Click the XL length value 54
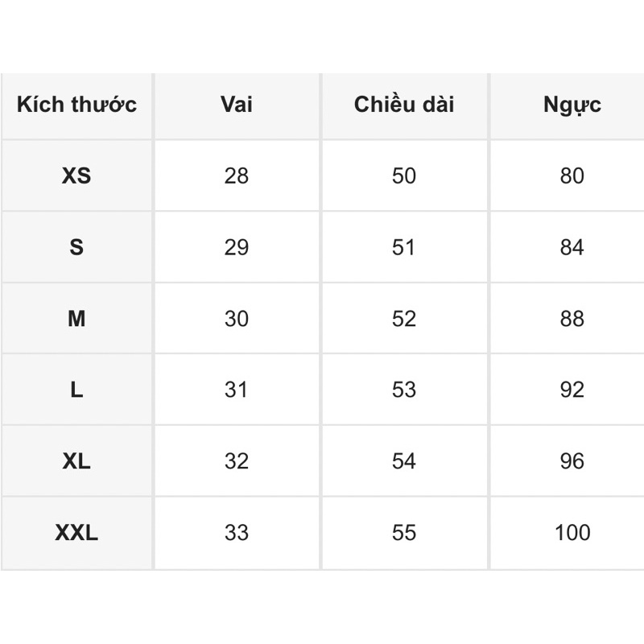 pyautogui.click(x=404, y=461)
